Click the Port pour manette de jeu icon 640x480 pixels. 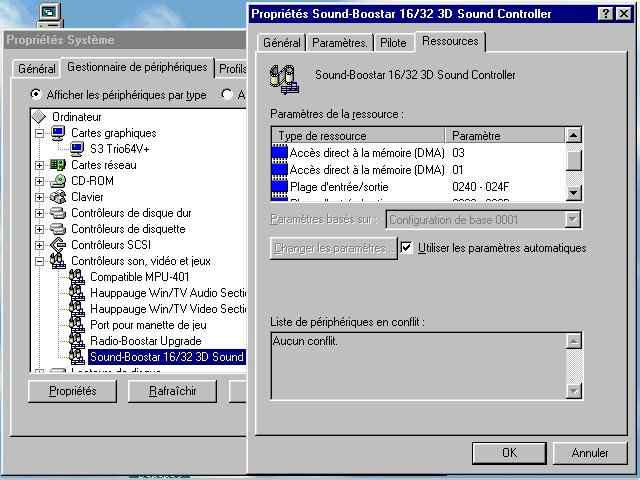coord(77,325)
